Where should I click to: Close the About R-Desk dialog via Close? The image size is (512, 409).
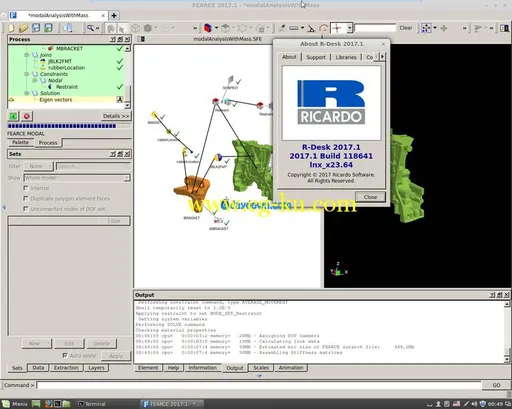click(370, 197)
